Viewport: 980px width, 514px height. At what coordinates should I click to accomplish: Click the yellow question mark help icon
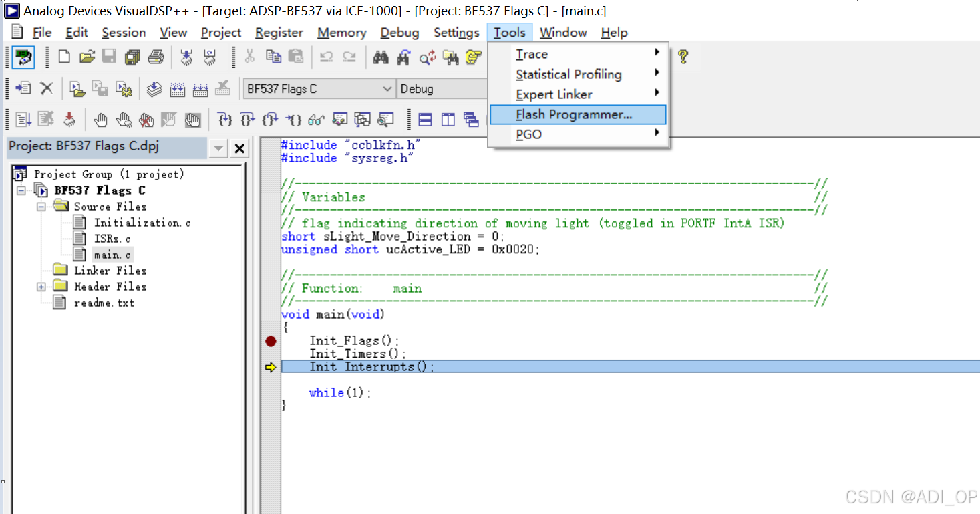point(683,57)
